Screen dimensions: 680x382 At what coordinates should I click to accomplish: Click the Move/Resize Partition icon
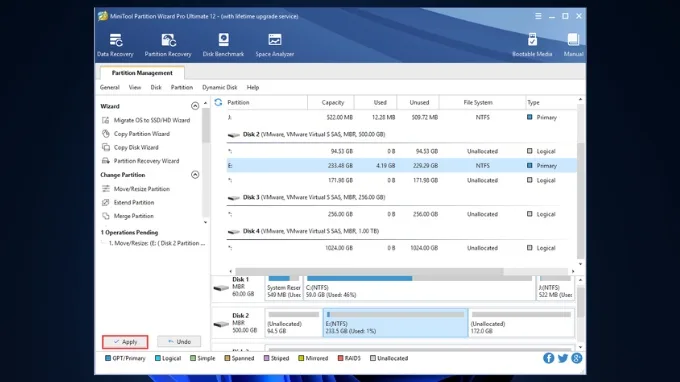pyautogui.click(x=105, y=189)
